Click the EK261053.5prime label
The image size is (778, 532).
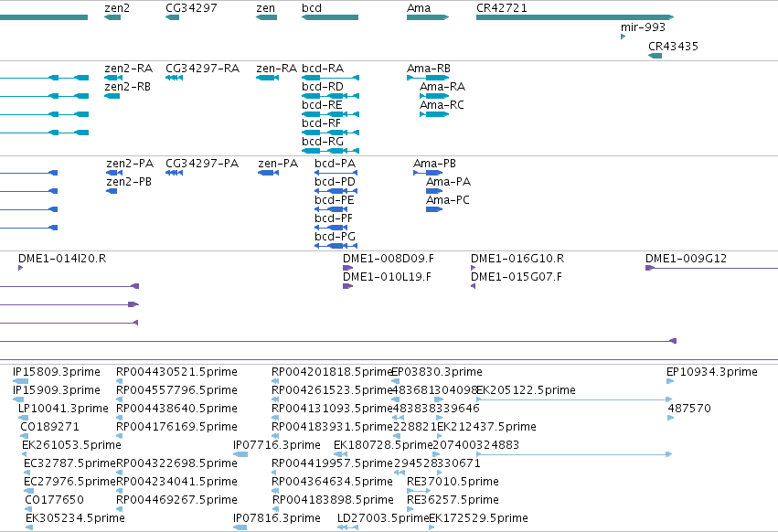[x=72, y=446]
